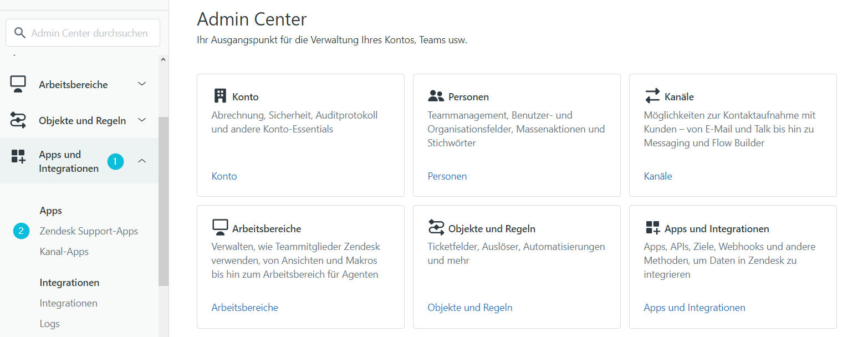Click the Apps und Integrationen card icon
The height and width of the screenshot is (337, 868).
(652, 228)
